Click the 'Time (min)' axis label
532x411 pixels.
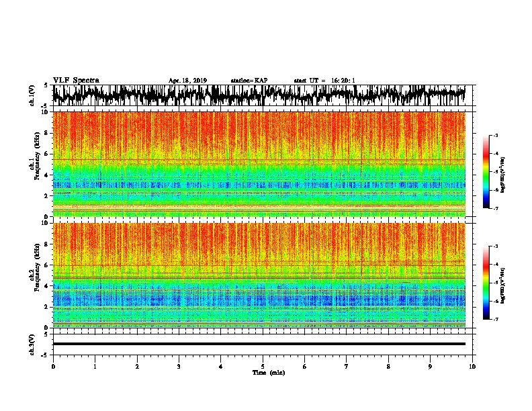click(x=269, y=373)
